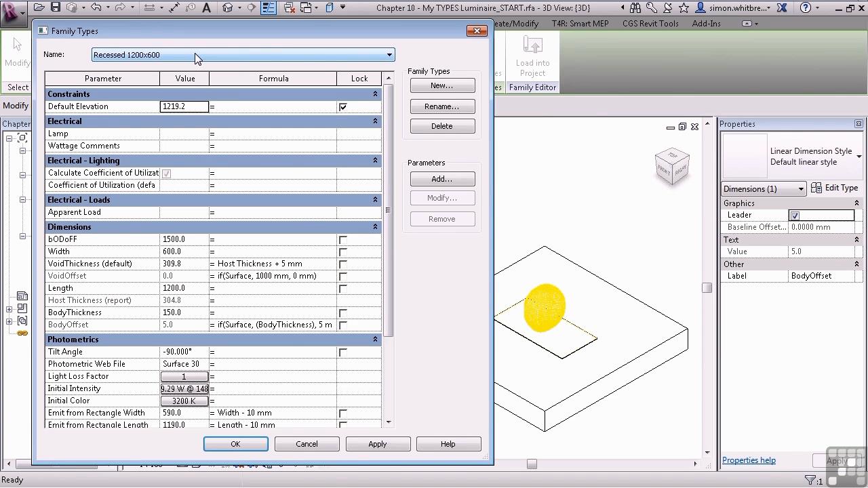Click the Open folder icon in quick access toolbar
Image resolution: width=868 pixels, height=488 pixels.
pos(39,7)
